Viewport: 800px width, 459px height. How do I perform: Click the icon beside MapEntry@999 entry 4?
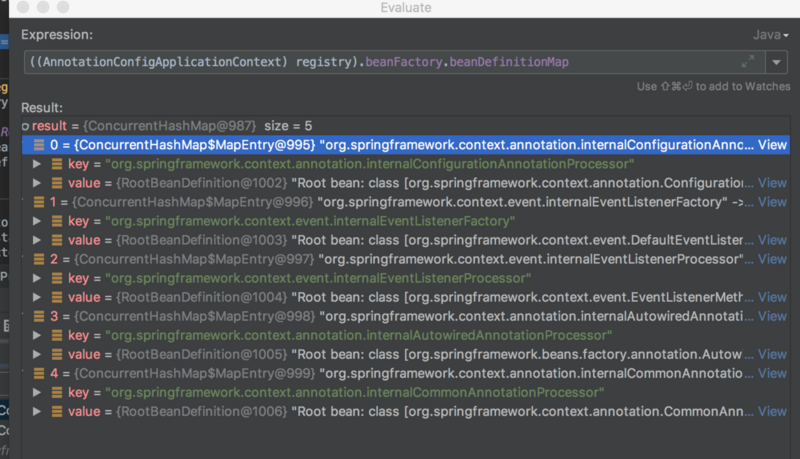39,373
